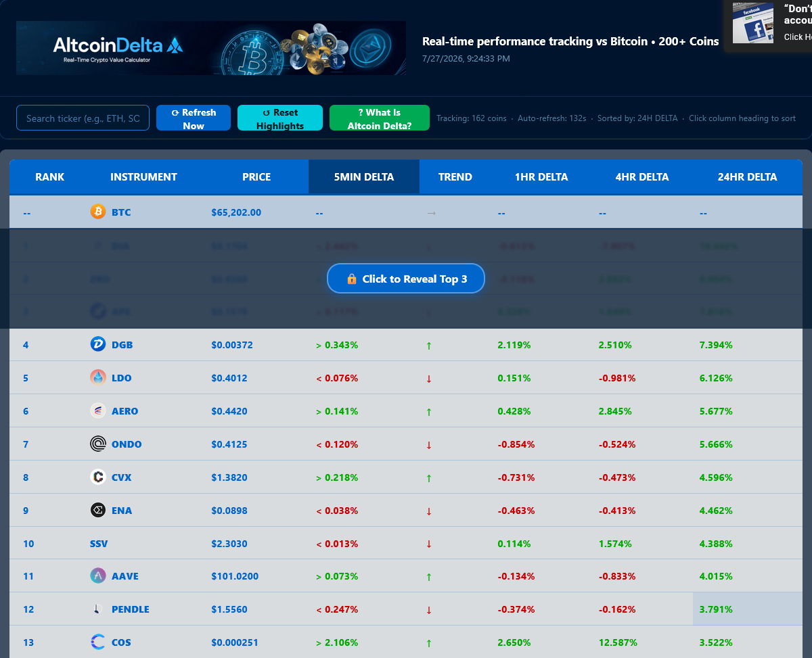This screenshot has width=812, height=658.
Task: Click the down trend arrow in PENDLE row
Action: point(429,611)
